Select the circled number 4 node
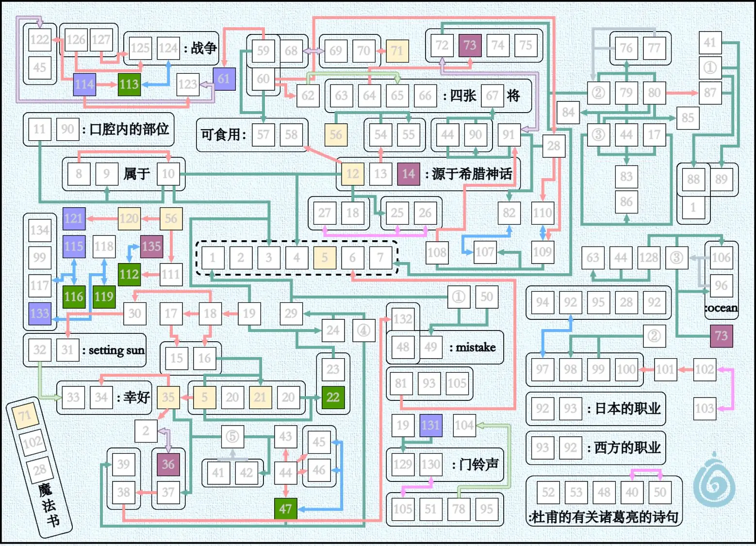Viewport: 756px width, 546px height. [x=363, y=331]
